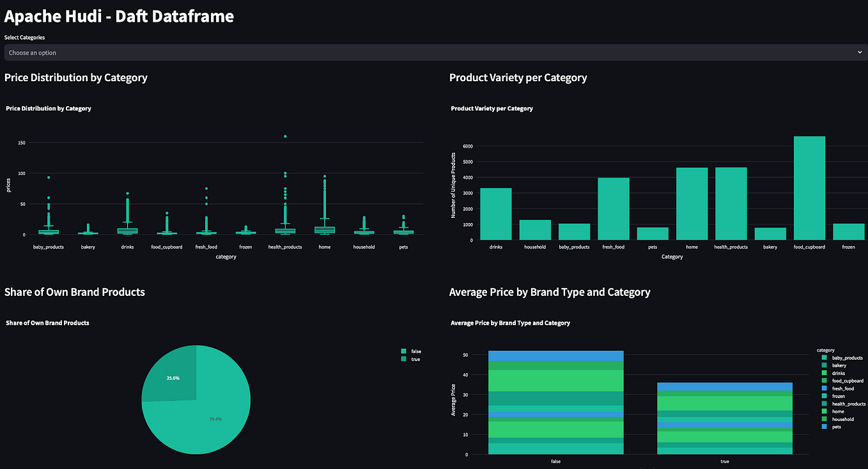Screen dimensions: 868x469
Task: Click the teal bakery color swatch in legend
Action: coord(823,365)
